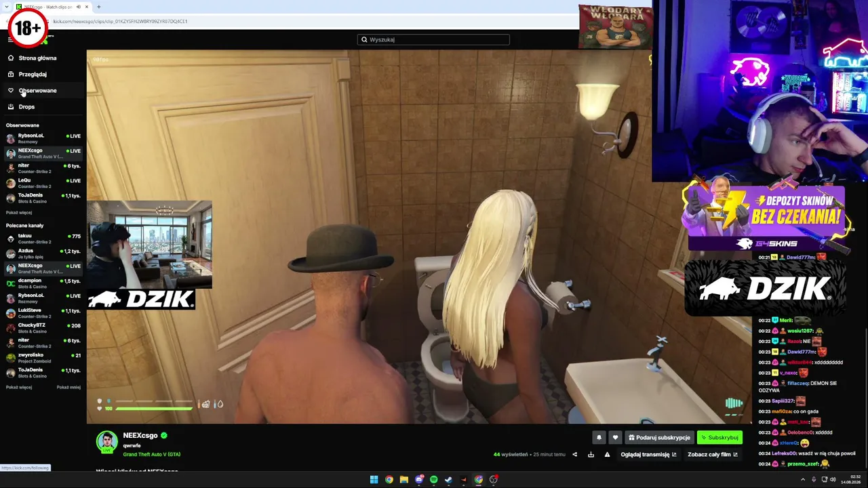Open Spotify from the taskbar

(x=433, y=480)
